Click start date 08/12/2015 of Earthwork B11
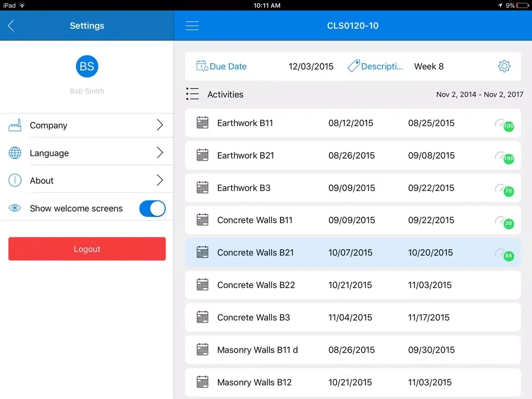532x399 pixels. [350, 123]
